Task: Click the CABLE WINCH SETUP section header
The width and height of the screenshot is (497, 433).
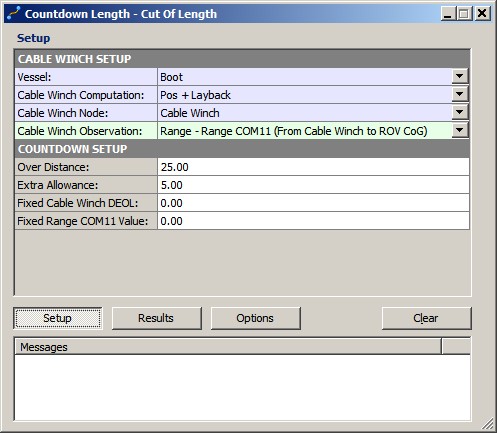Action: 242,59
